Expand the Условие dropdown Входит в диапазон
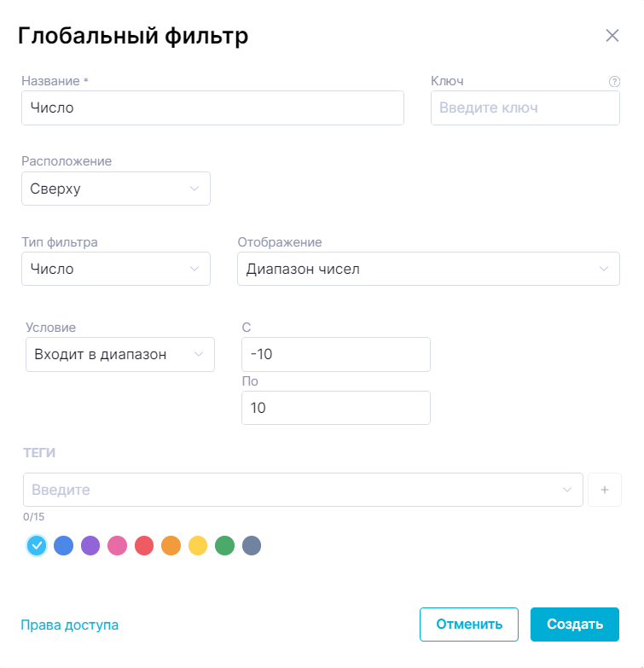 pyautogui.click(x=120, y=354)
